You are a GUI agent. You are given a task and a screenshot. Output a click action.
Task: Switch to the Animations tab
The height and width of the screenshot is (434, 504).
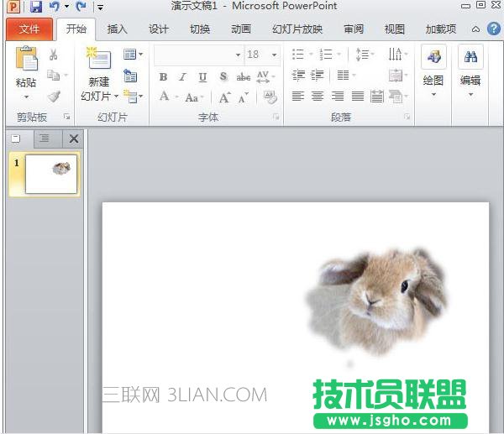[241, 29]
